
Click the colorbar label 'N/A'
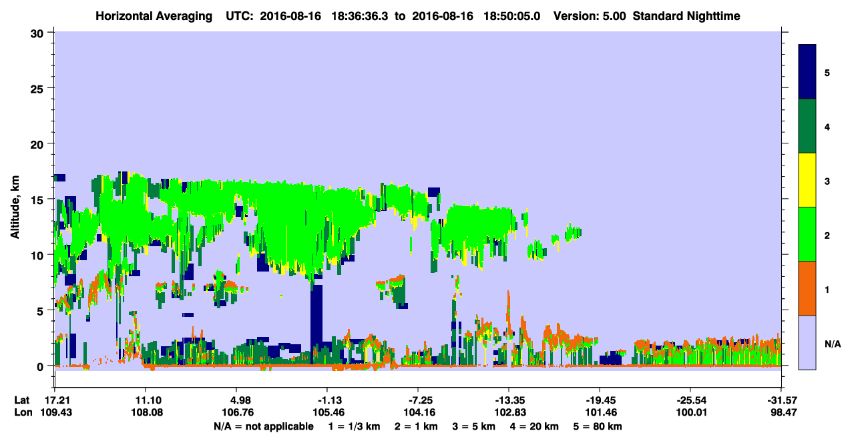832,344
